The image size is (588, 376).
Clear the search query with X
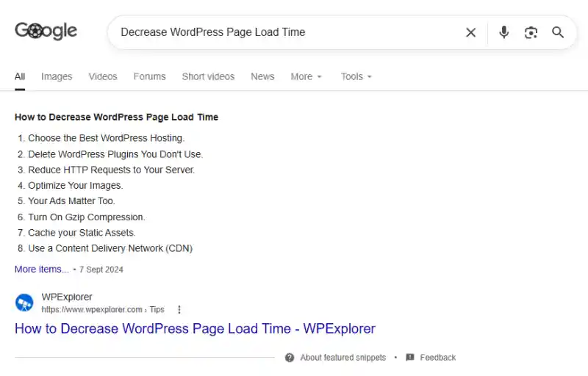tap(470, 32)
